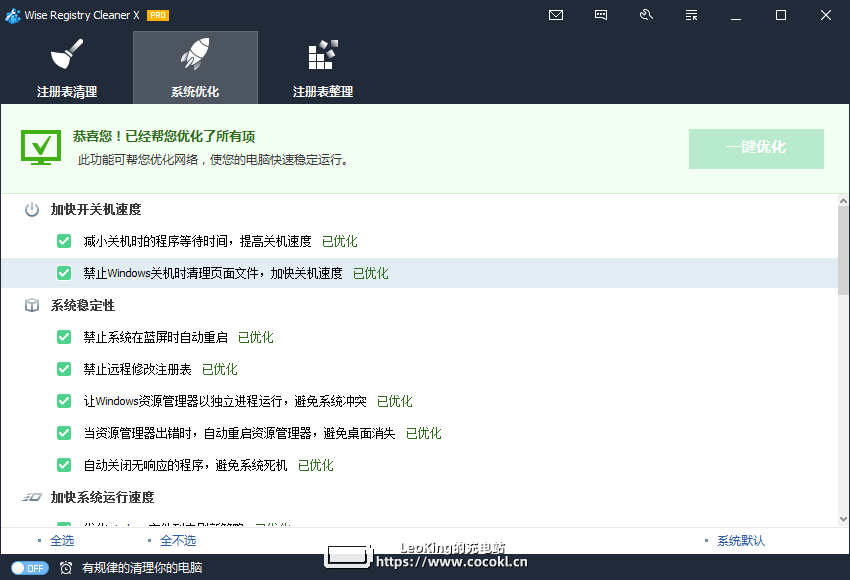Click the 恭喜您！已经帮您优化了所有项 heading
The image size is (850, 580).
tap(164, 136)
